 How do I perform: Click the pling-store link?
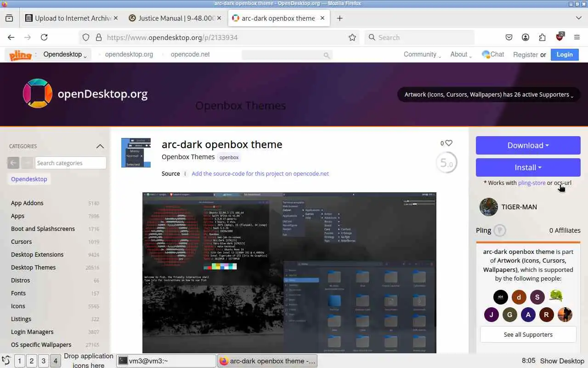point(532,183)
